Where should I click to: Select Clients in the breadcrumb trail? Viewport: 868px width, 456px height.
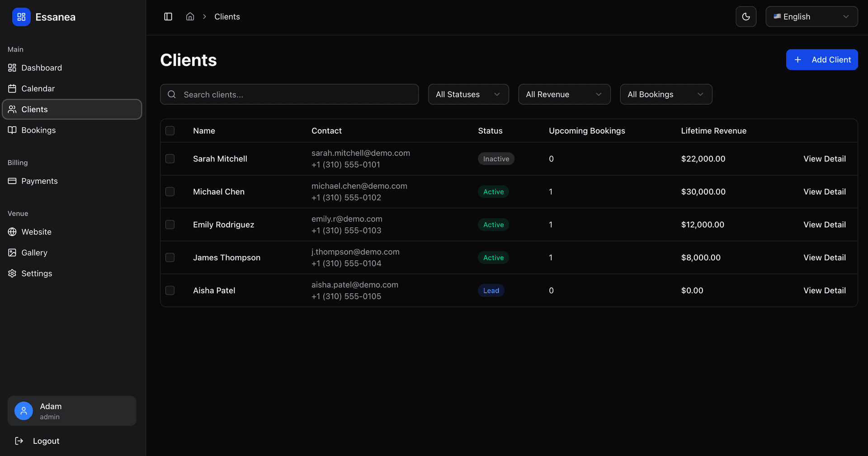[x=227, y=17]
